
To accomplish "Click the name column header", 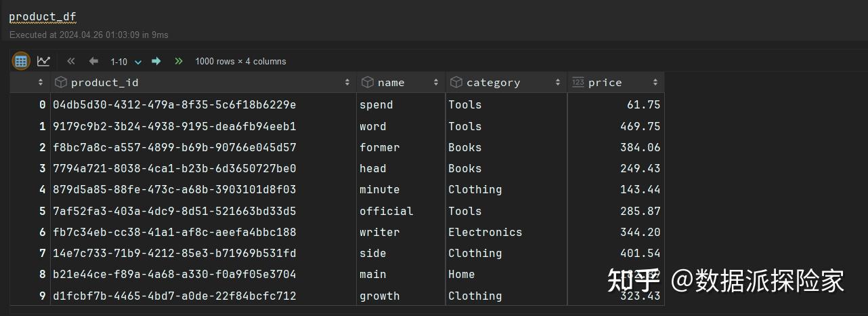I will click(x=391, y=82).
